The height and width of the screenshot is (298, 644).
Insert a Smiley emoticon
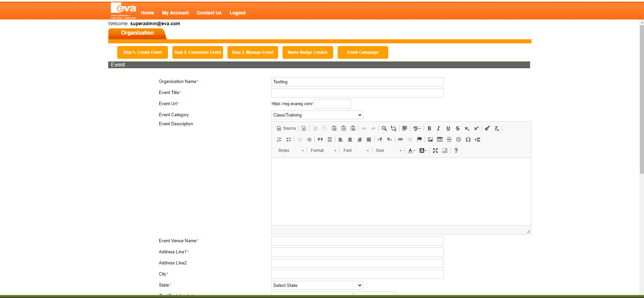[459, 139]
